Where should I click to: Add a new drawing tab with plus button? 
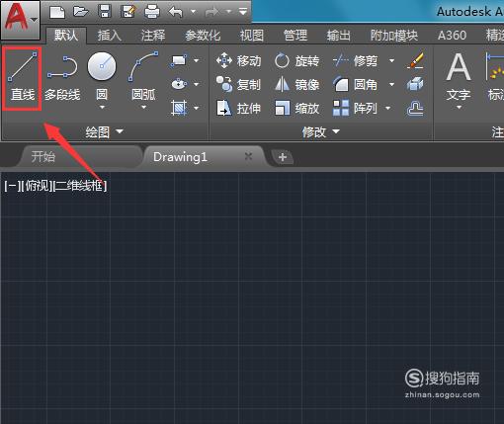[283, 157]
